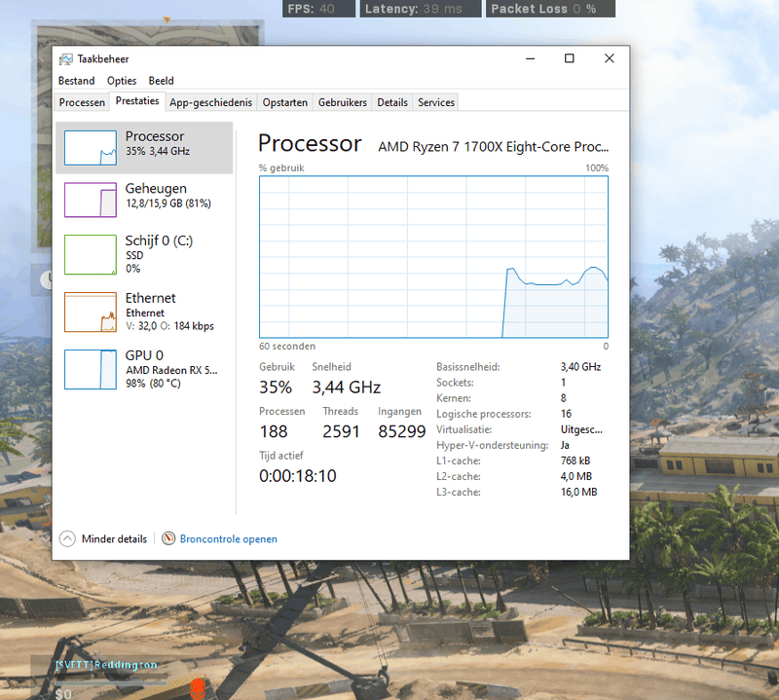Click the 85299 Ingangen count
The height and width of the screenshot is (700, 779).
click(x=402, y=431)
